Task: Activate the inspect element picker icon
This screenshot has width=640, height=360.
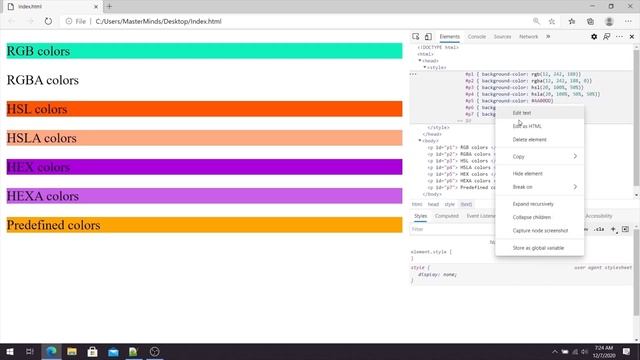Action: tap(416, 36)
